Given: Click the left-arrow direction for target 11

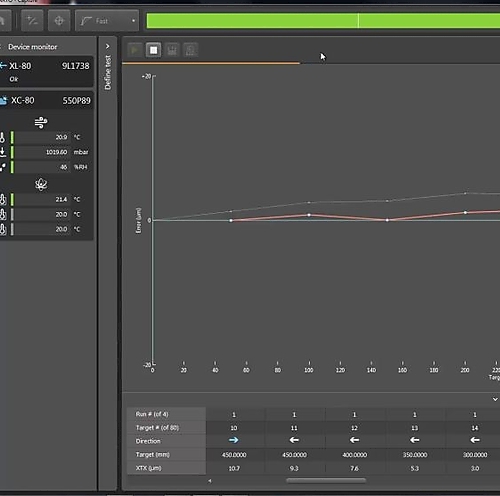Looking at the screenshot, I should coord(294,440).
